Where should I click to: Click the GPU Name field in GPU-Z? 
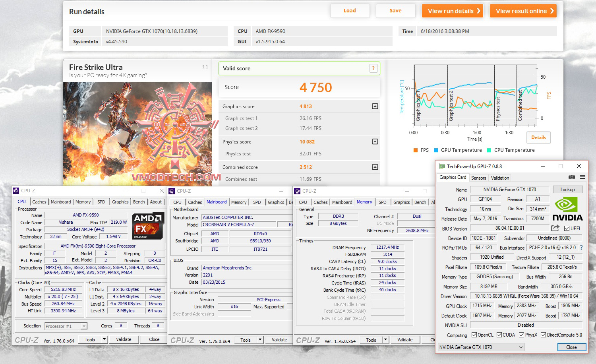click(x=510, y=190)
